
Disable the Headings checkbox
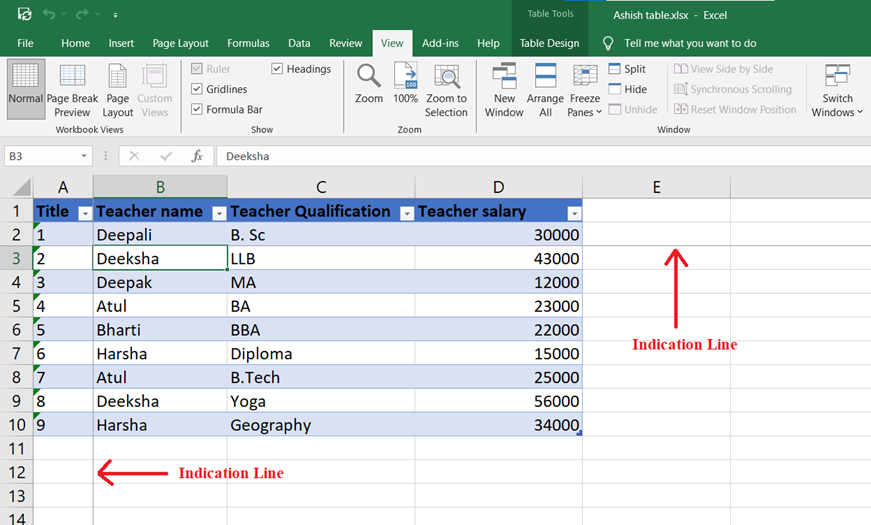(277, 69)
